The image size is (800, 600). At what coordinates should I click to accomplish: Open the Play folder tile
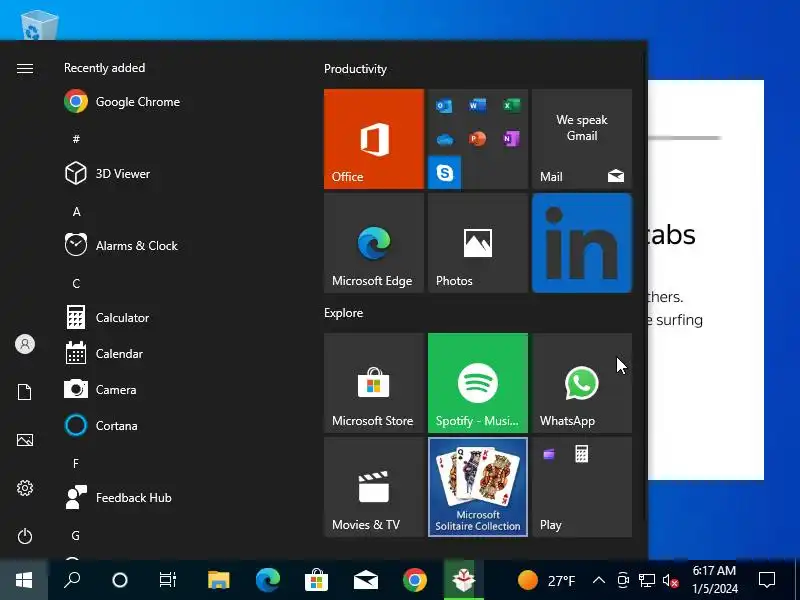(x=582, y=487)
